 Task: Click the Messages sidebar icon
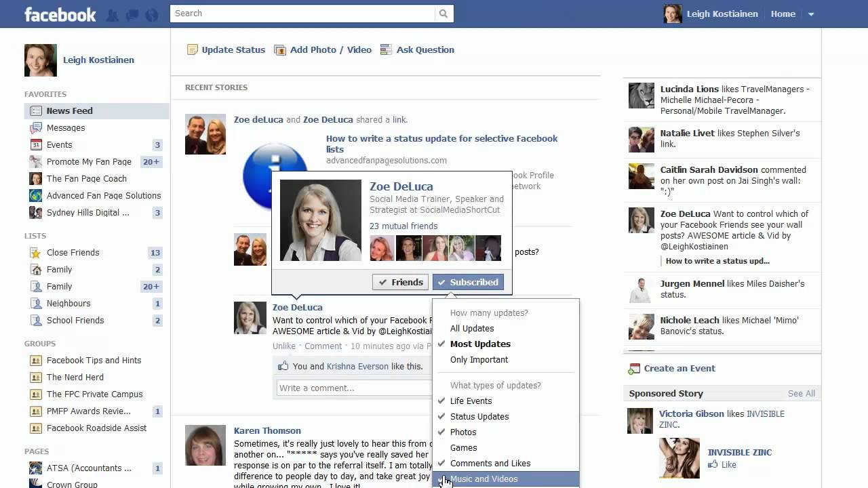click(36, 127)
